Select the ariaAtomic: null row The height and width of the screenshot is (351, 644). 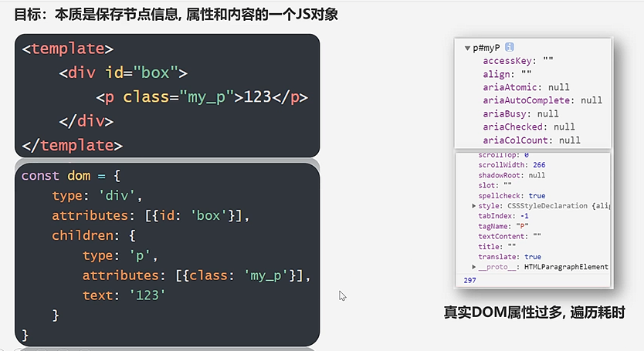coord(526,87)
